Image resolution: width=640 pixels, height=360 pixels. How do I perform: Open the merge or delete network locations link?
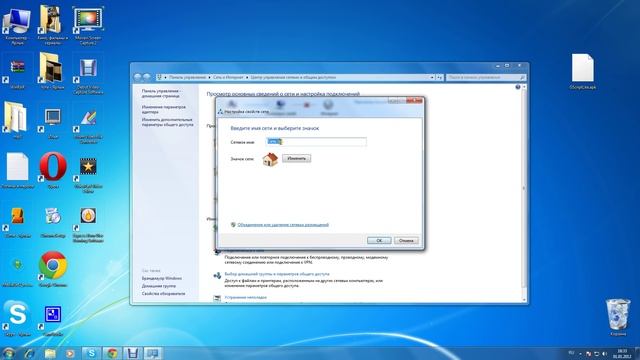pyautogui.click(x=283, y=225)
